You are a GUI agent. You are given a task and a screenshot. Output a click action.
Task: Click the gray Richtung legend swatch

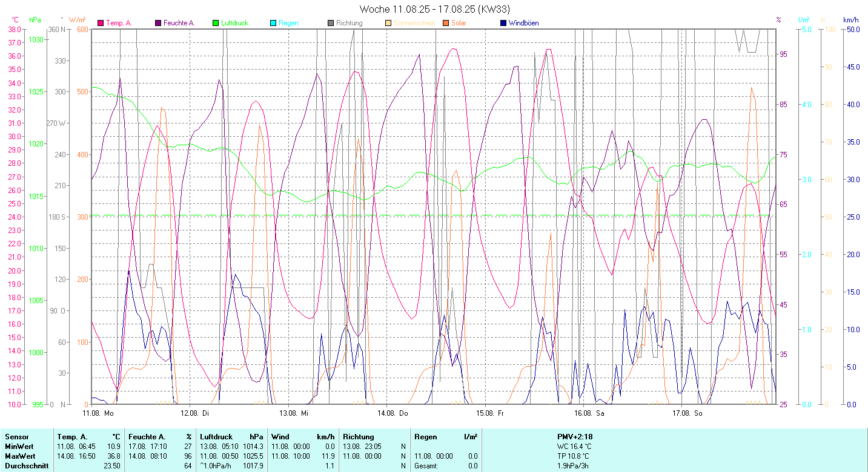331,23
